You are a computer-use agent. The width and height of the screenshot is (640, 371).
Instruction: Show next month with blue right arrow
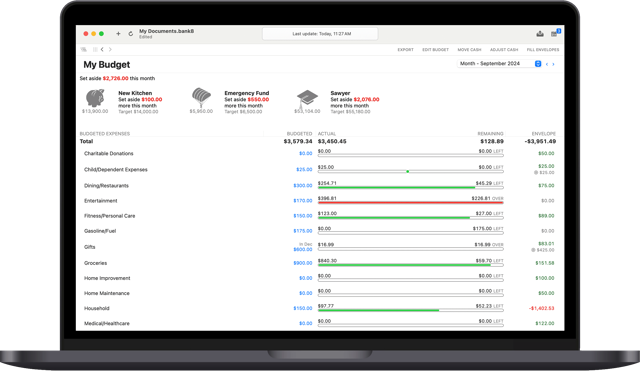pyautogui.click(x=553, y=64)
